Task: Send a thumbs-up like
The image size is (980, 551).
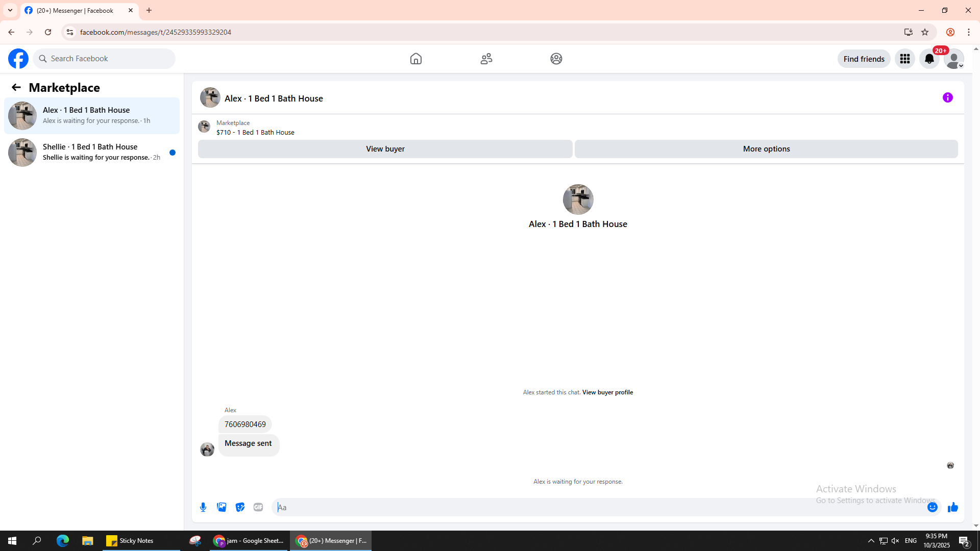Action: coord(953,507)
